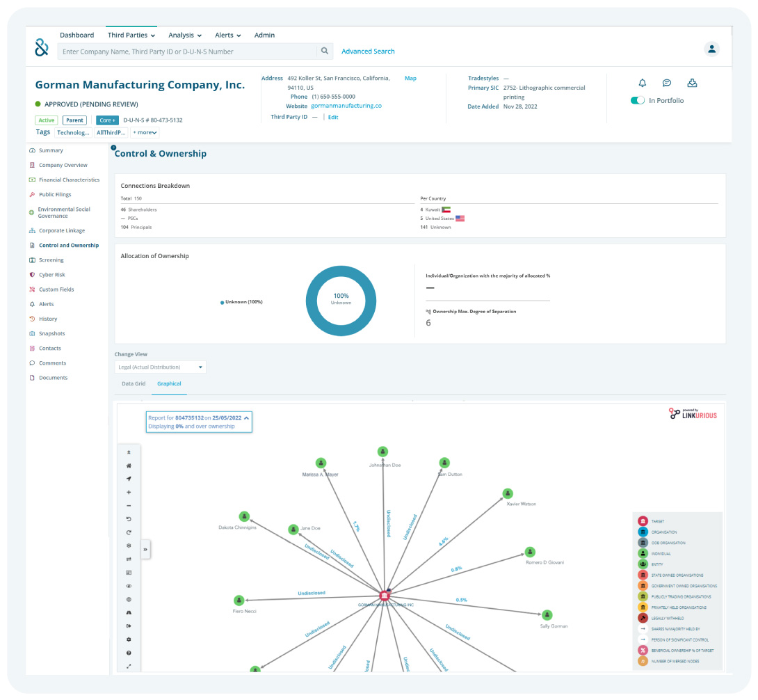Click the red TARGET legend swatch
Viewport: 758px width, 700px height.
[643, 521]
